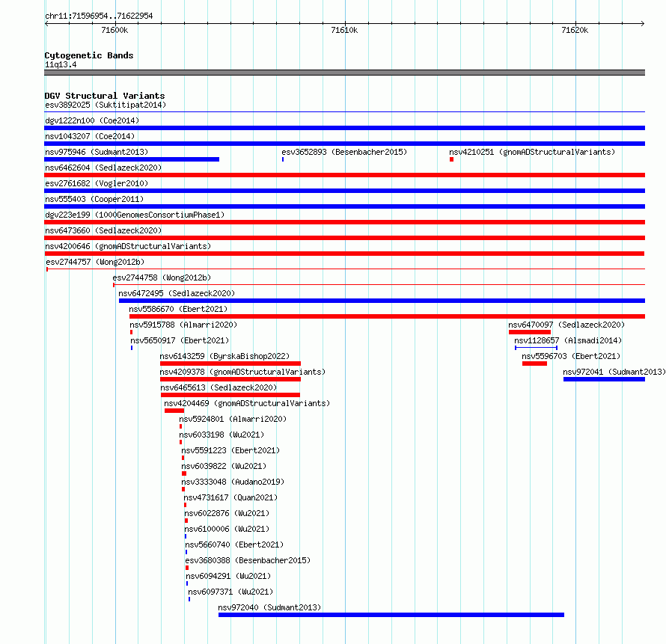Open nsv5924801 (Almarri2020) label
This screenshot has width=666, height=644.
233,419
